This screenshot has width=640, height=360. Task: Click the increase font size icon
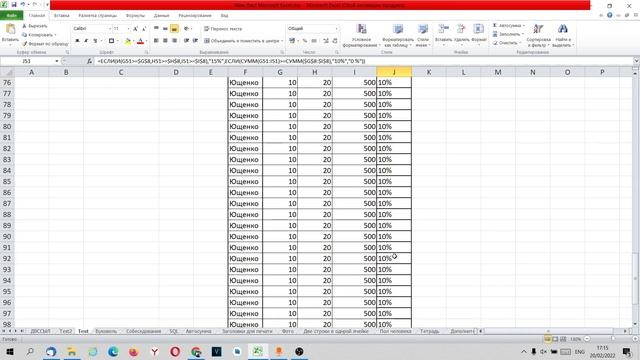136,29
